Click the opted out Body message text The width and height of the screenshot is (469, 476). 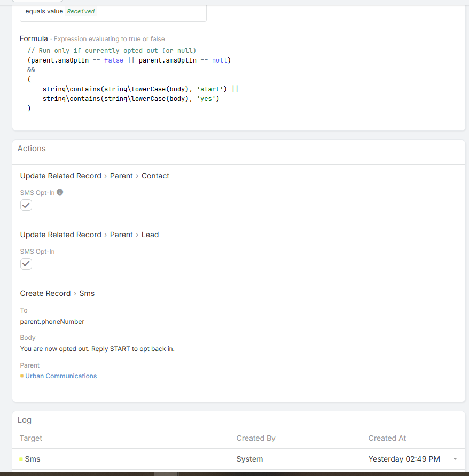point(97,349)
